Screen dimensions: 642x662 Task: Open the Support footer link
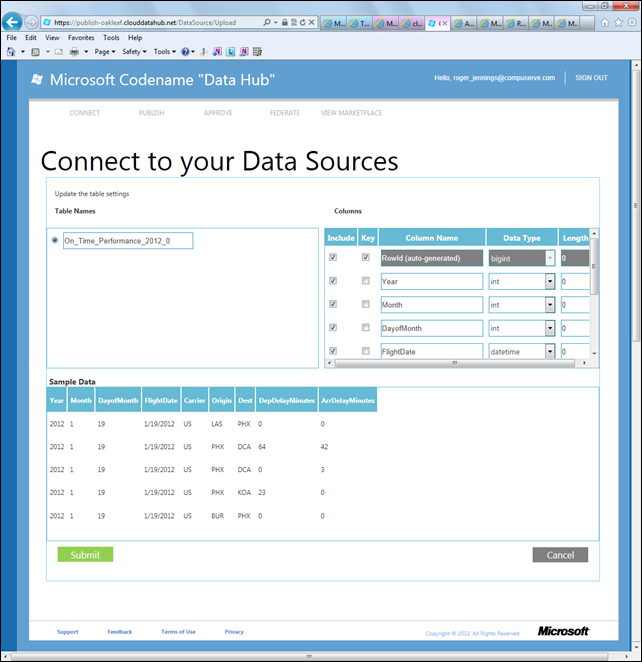tap(68, 632)
